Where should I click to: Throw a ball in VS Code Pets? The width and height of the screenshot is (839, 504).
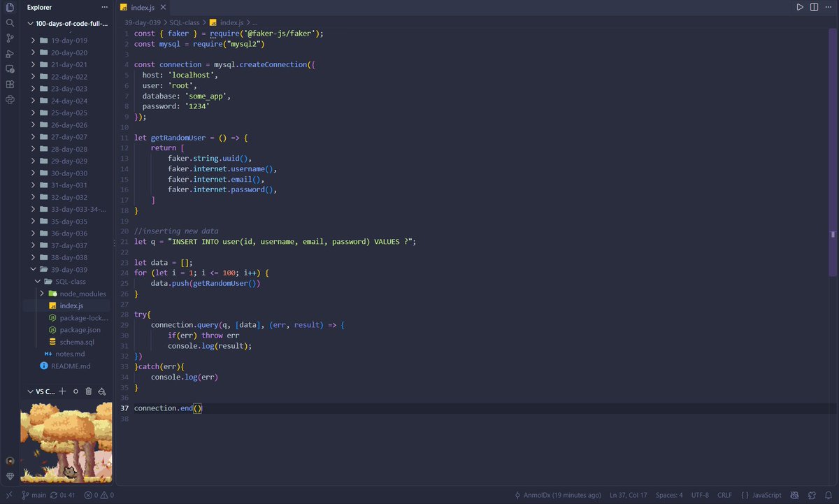point(76,391)
